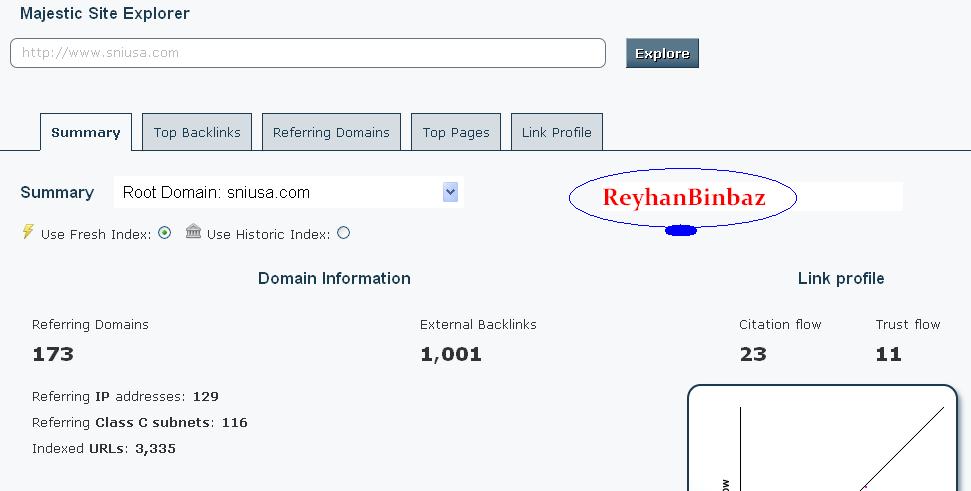Image resolution: width=971 pixels, height=491 pixels.
Task: Focus the site URL input field
Action: click(308, 53)
